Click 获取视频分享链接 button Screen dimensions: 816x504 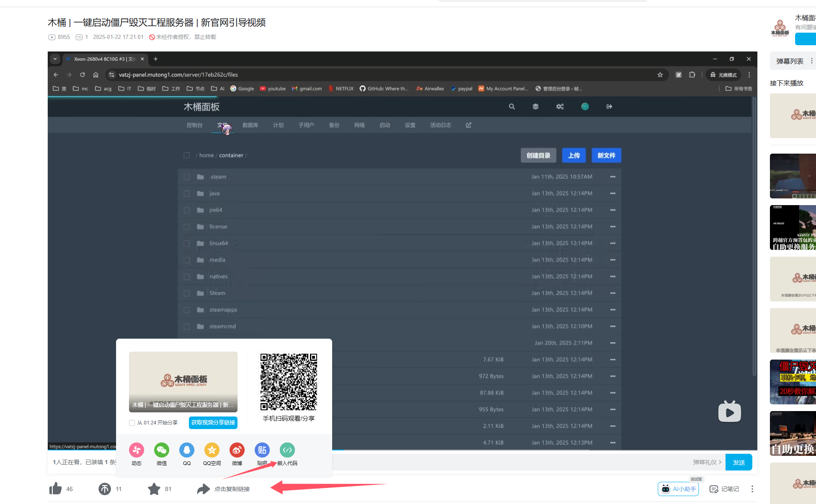(x=213, y=423)
